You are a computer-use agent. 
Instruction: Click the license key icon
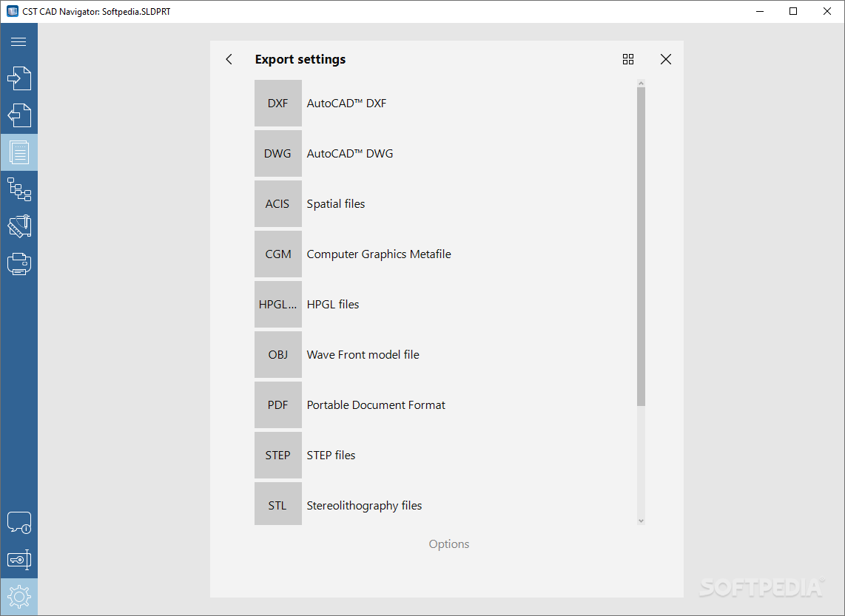click(18, 560)
